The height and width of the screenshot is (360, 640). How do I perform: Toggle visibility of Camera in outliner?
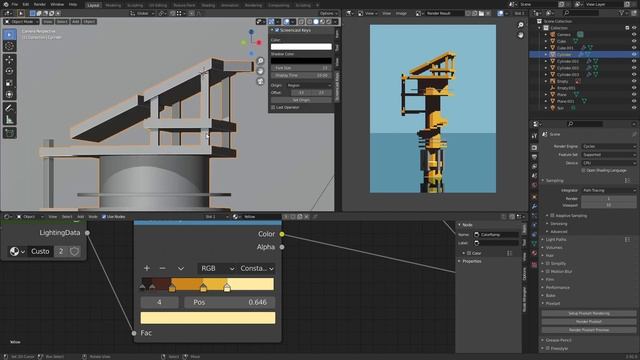[x=634, y=35]
